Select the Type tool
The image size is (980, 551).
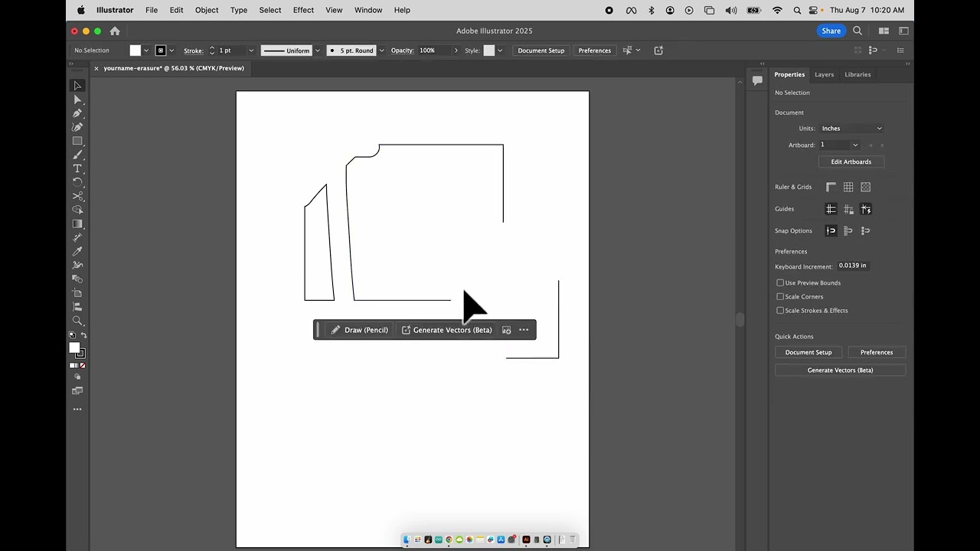[77, 168]
